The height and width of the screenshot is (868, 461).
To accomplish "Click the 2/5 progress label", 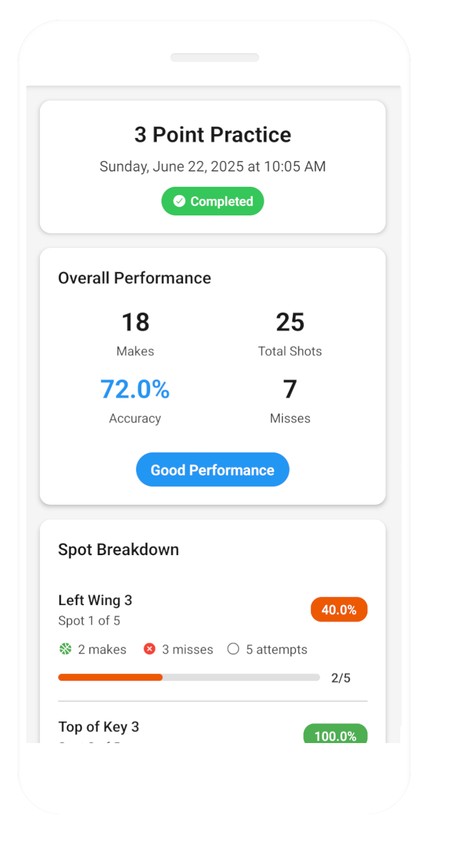I will (x=341, y=678).
